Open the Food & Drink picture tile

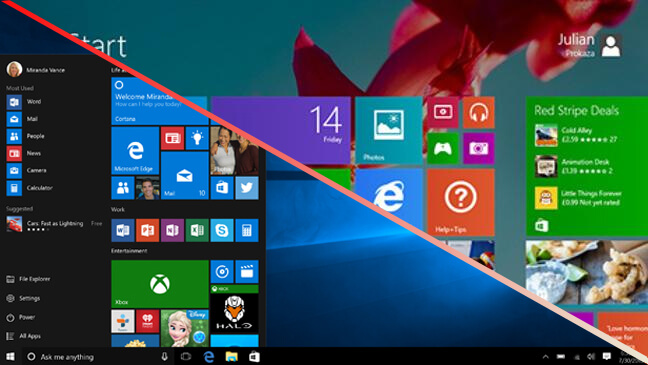[587, 273]
